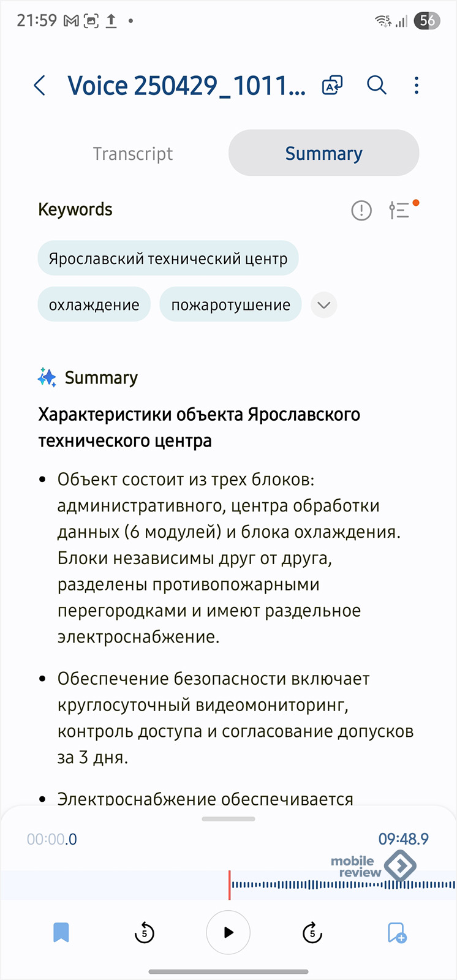Open the translate icon next to title
Screen dimensions: 457x980
pos(332,86)
